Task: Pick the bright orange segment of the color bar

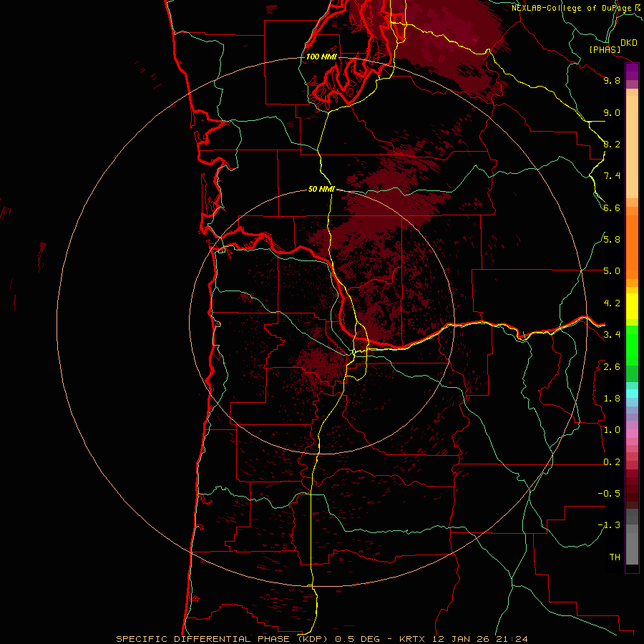Action: tap(632, 247)
